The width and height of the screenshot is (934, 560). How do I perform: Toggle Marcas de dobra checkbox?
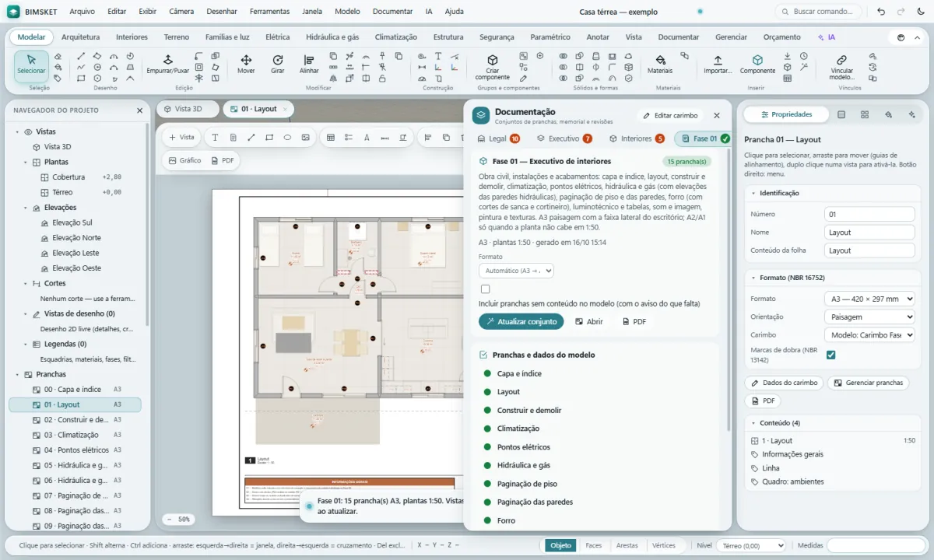click(x=830, y=355)
